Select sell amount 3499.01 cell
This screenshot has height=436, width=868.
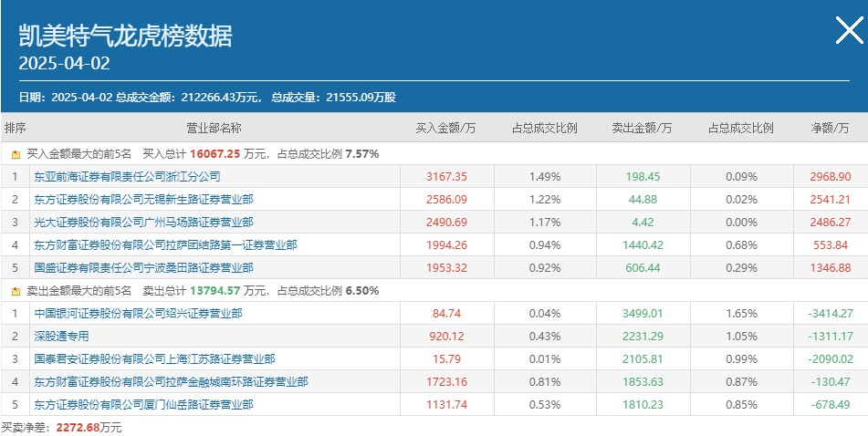point(643,313)
